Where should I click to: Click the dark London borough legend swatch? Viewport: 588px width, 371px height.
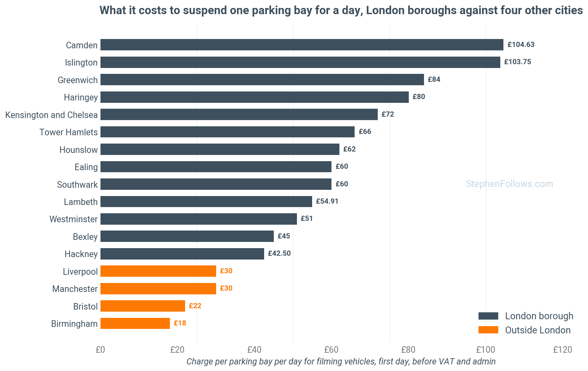488,316
